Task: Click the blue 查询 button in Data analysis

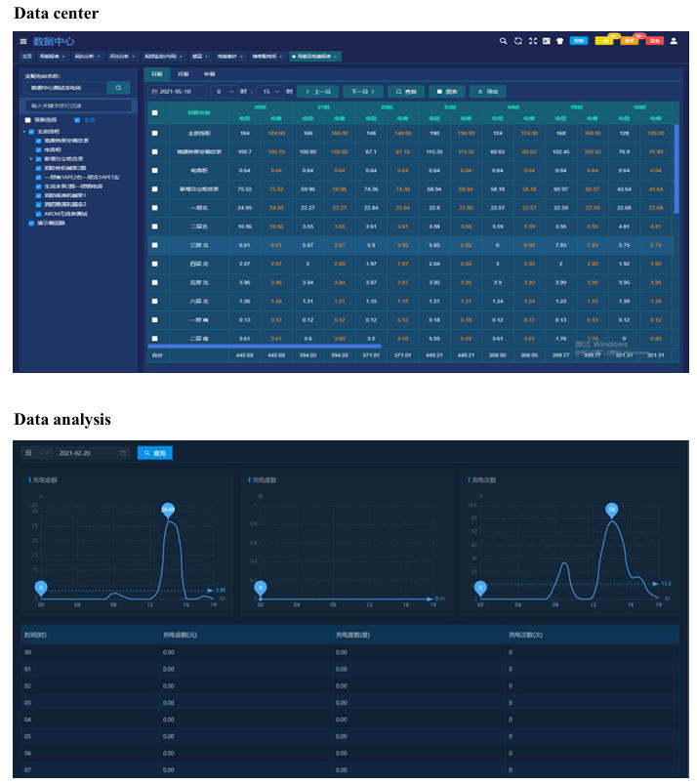Action: [155, 453]
